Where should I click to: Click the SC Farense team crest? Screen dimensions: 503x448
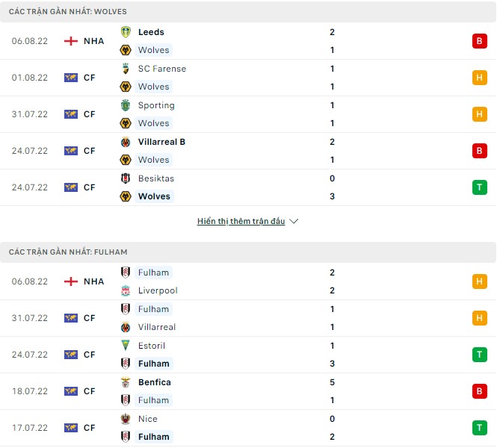[x=126, y=69]
